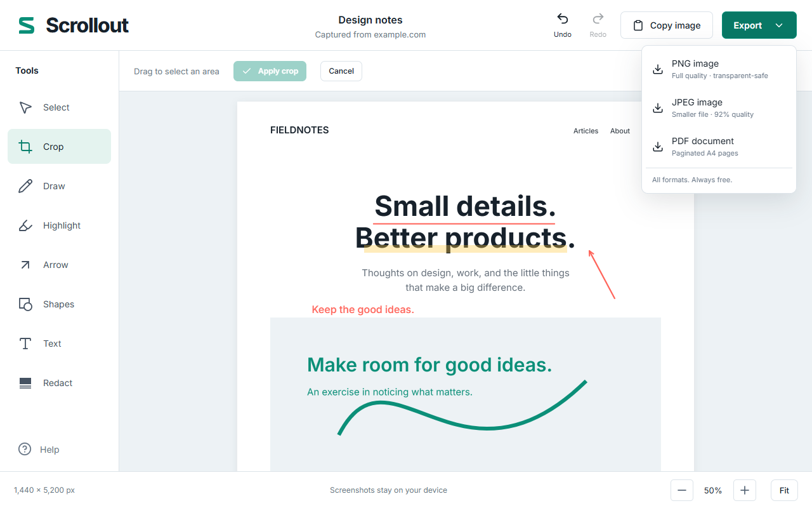Click the About link in the captured page
812x508 pixels.
620,131
